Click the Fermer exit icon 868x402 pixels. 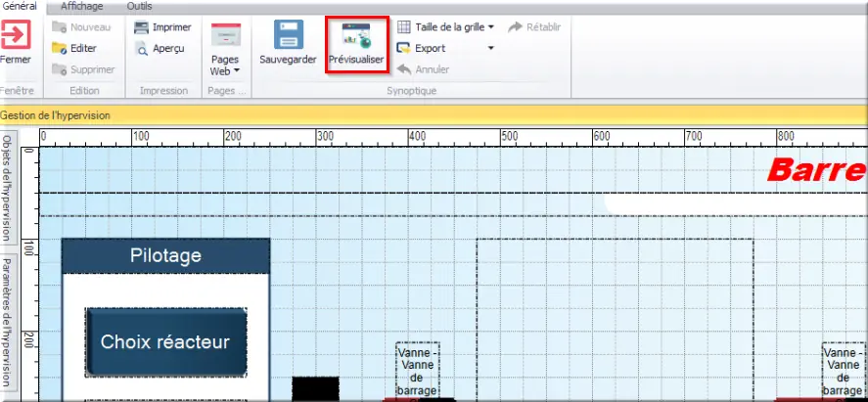click(15, 35)
